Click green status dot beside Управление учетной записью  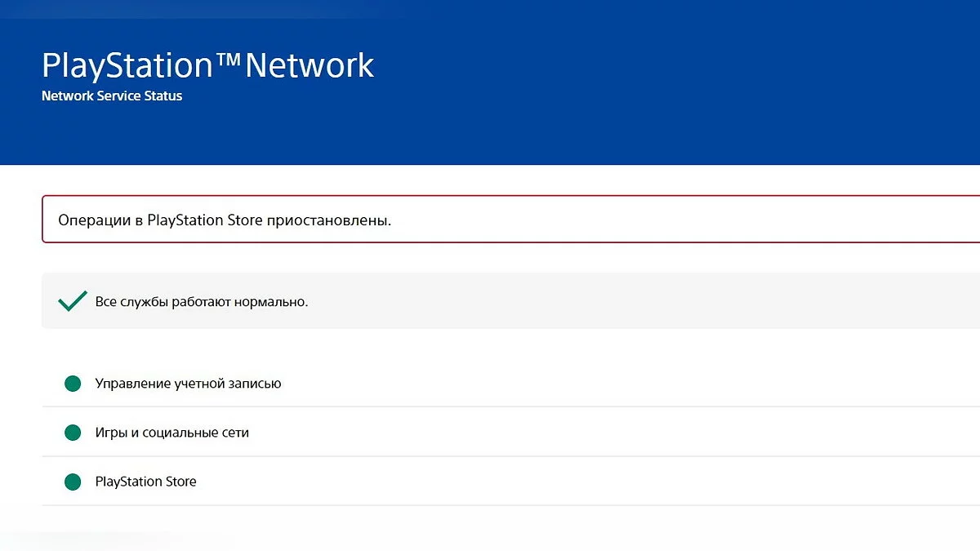tap(73, 384)
